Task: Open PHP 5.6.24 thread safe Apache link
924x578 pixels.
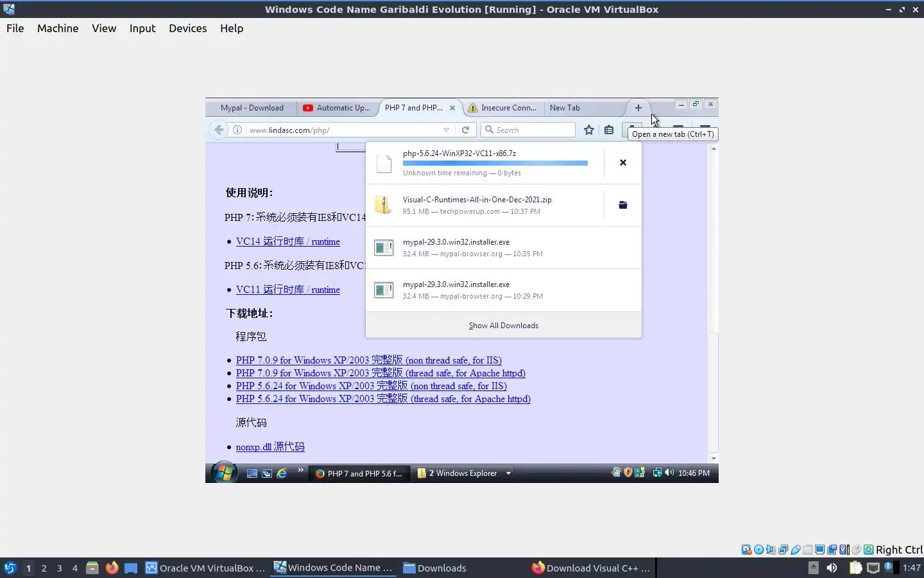Action: pyautogui.click(x=383, y=399)
